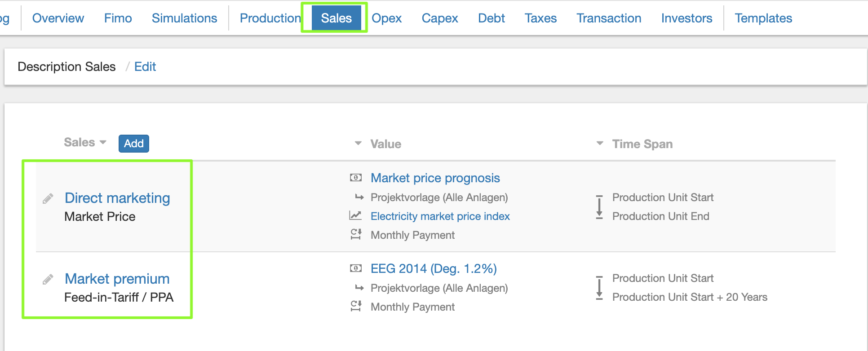Image resolution: width=868 pixels, height=351 pixels.
Task: Click the money icon next to Market price prognosis
Action: pyautogui.click(x=355, y=178)
